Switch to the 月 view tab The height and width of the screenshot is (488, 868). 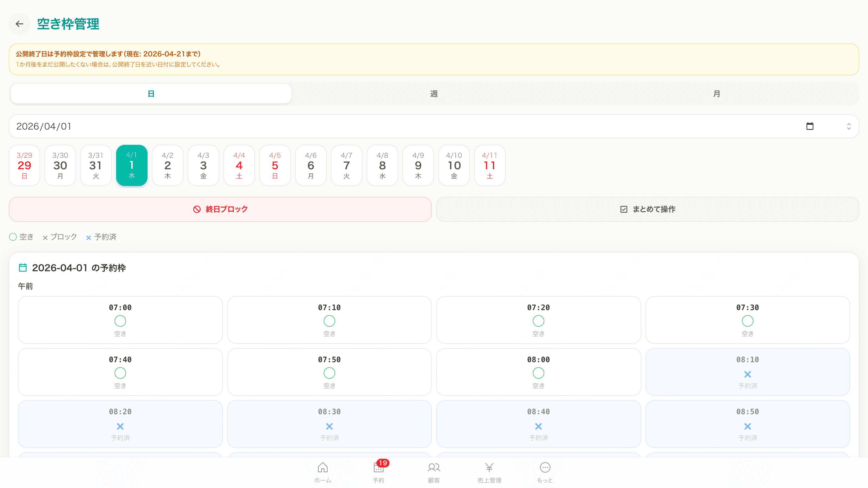click(716, 94)
